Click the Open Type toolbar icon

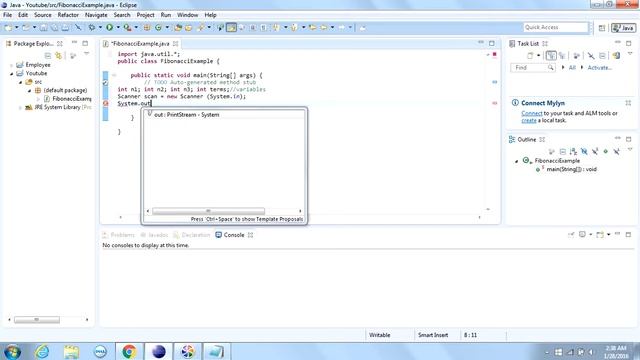coord(178,27)
